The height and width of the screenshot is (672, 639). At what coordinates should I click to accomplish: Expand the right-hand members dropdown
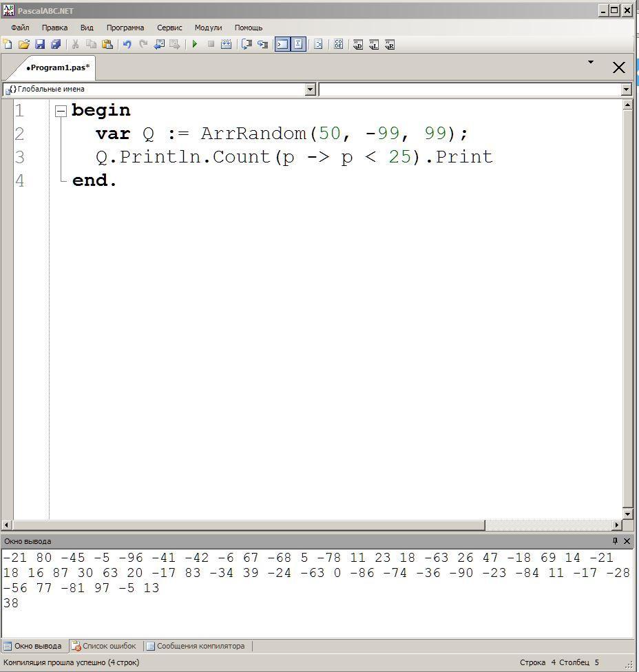click(x=626, y=89)
